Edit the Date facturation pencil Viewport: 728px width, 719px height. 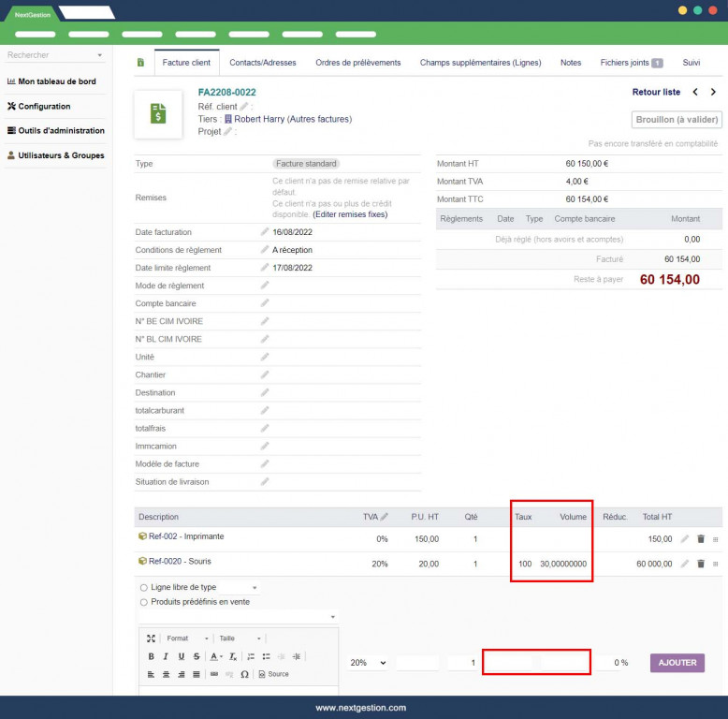[x=265, y=231]
